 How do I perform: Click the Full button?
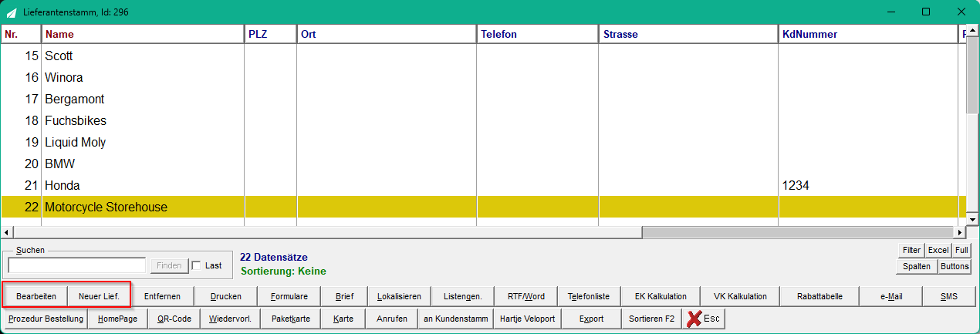pos(961,251)
